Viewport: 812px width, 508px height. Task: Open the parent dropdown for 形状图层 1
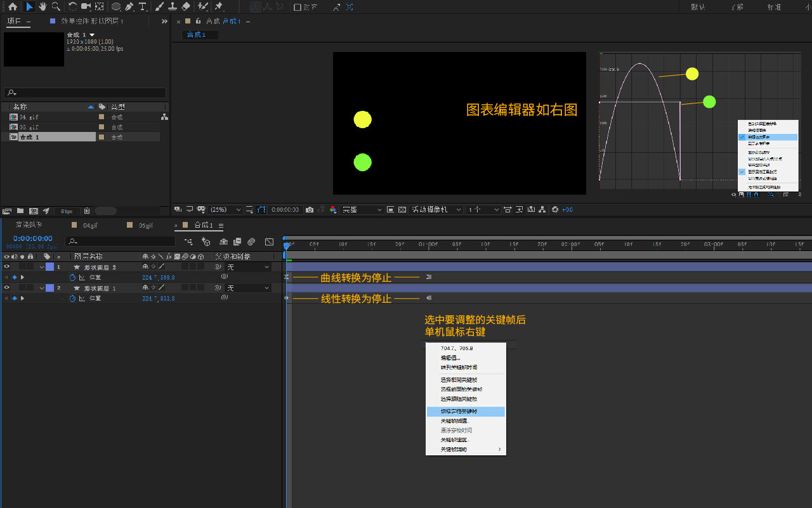[x=248, y=288]
